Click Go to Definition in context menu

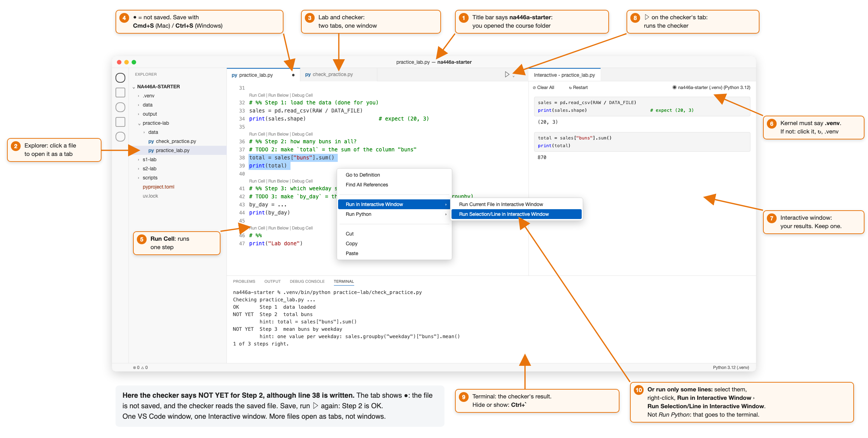tap(394, 175)
